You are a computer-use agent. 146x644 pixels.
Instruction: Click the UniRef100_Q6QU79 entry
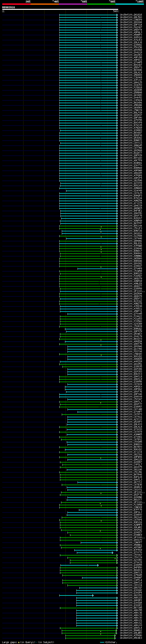tap(131, 278)
